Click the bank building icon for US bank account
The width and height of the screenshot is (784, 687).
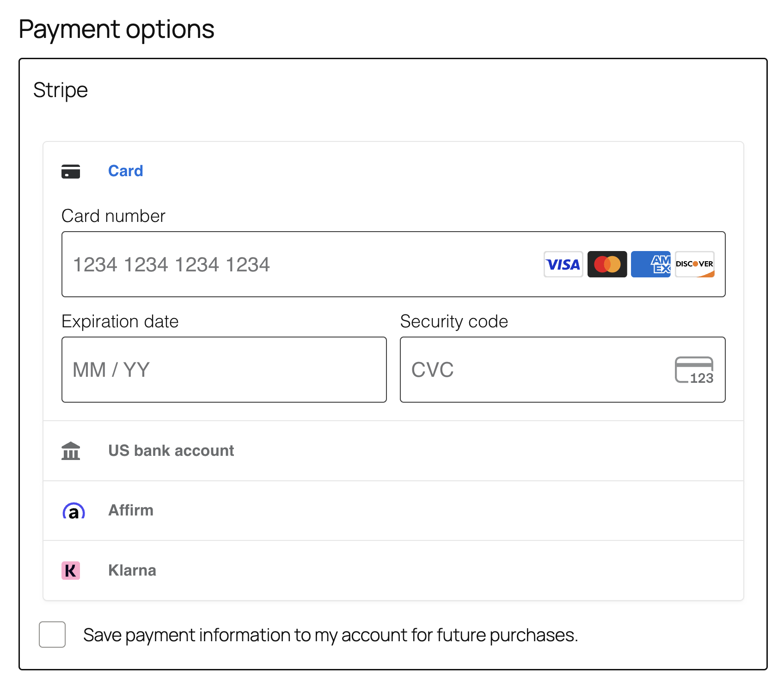pyautogui.click(x=71, y=450)
